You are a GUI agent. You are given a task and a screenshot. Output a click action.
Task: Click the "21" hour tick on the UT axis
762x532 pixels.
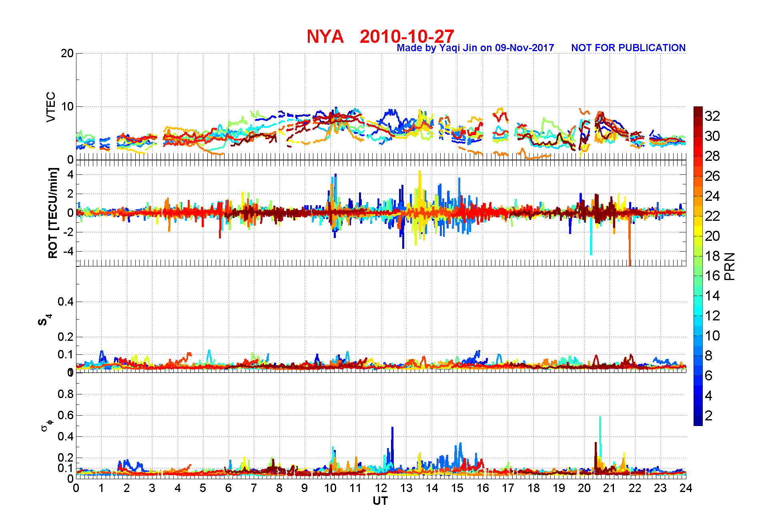(610, 488)
